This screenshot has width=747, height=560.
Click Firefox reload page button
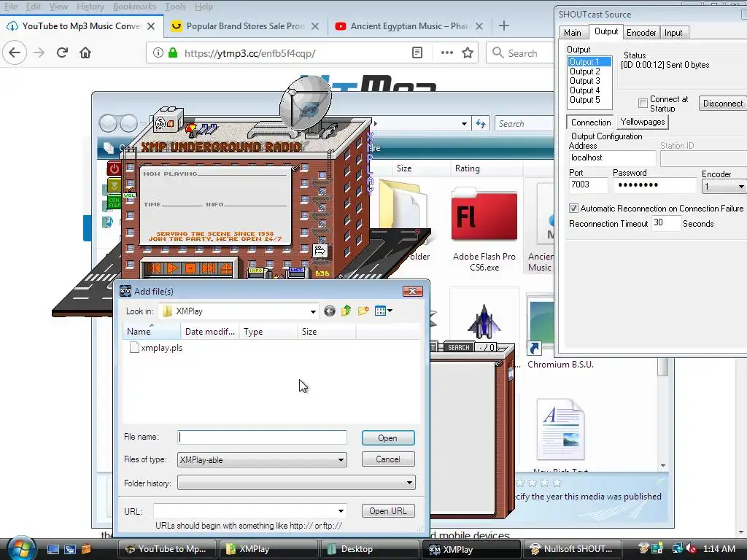(62, 52)
